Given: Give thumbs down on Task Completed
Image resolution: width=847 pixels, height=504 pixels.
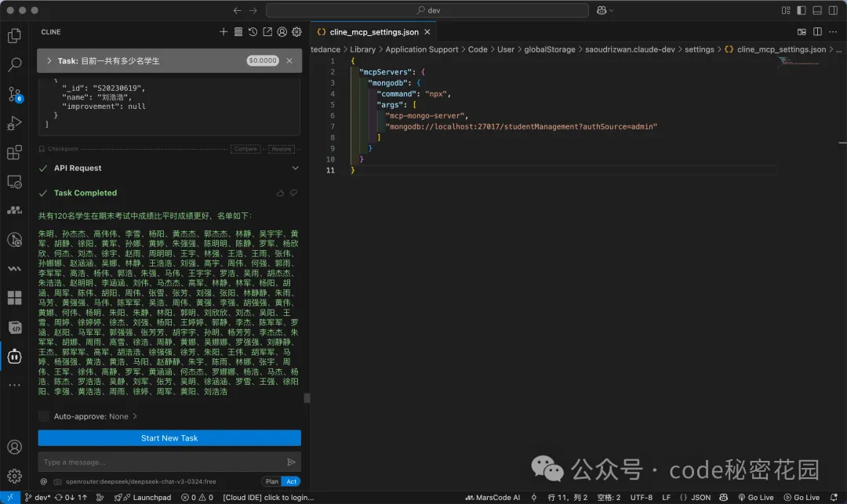Looking at the screenshot, I should (x=294, y=193).
